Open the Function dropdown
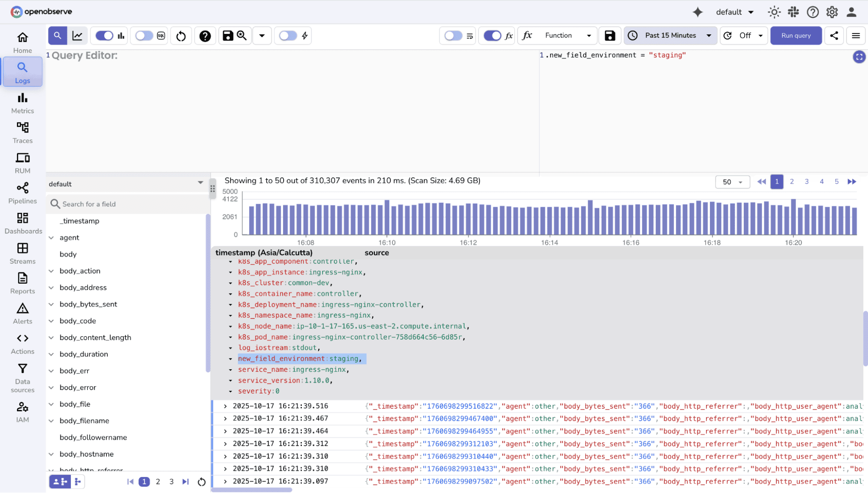The width and height of the screenshot is (868, 493). [558, 36]
